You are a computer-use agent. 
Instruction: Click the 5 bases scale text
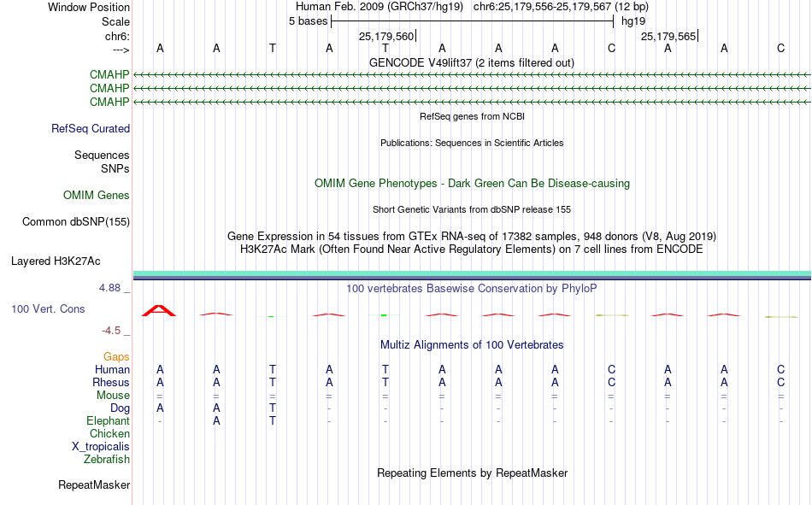pos(308,21)
